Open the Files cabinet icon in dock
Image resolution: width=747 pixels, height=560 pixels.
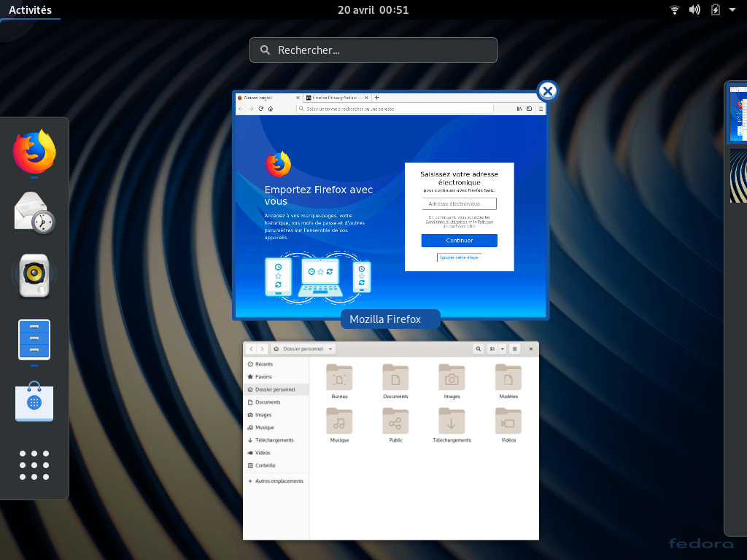pos(34,340)
